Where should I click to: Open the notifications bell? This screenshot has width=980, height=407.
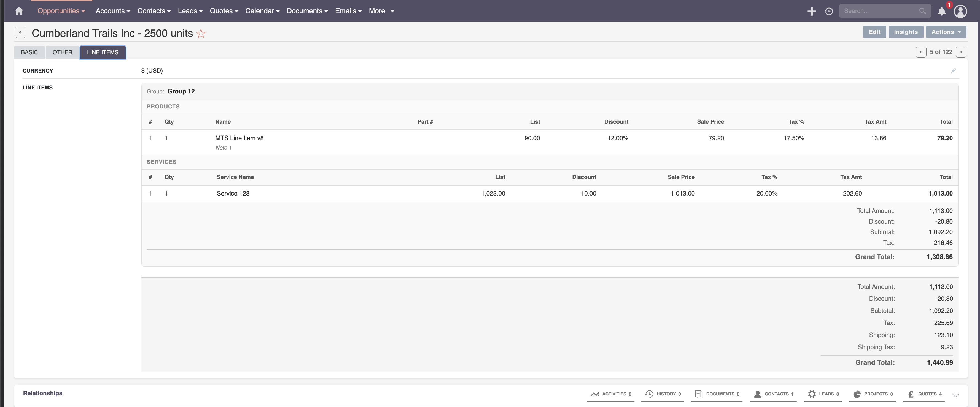[x=941, y=11]
